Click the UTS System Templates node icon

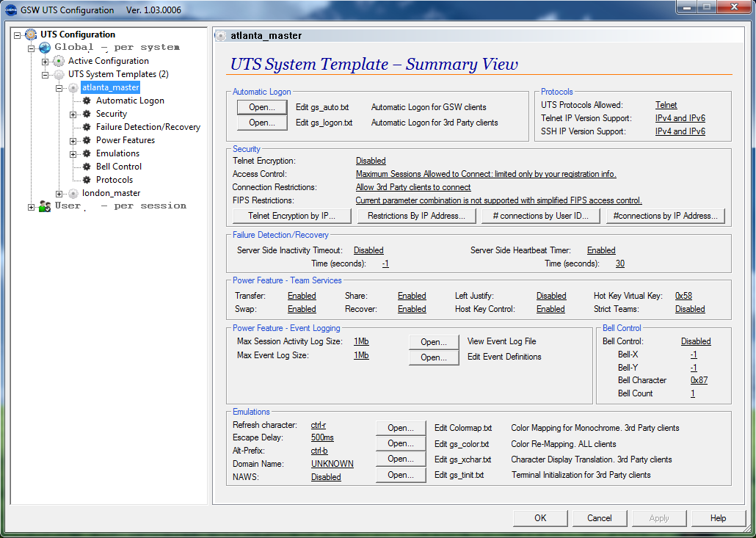(x=59, y=74)
